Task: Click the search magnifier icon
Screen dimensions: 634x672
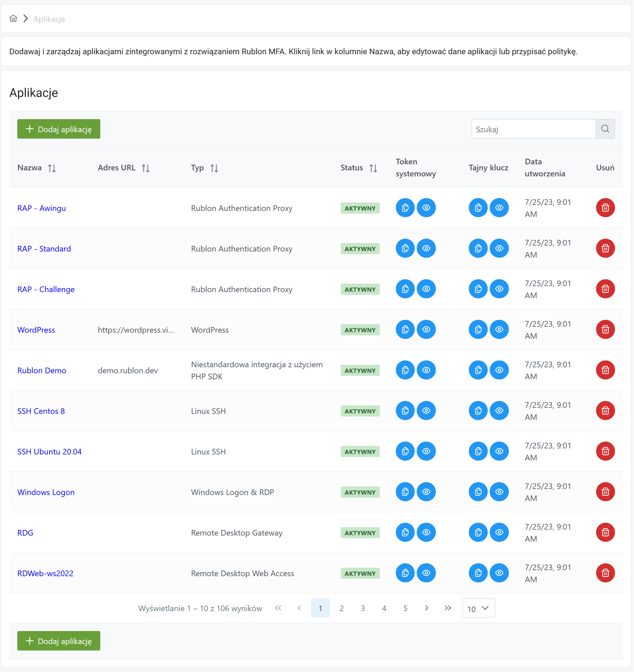Action: [605, 129]
